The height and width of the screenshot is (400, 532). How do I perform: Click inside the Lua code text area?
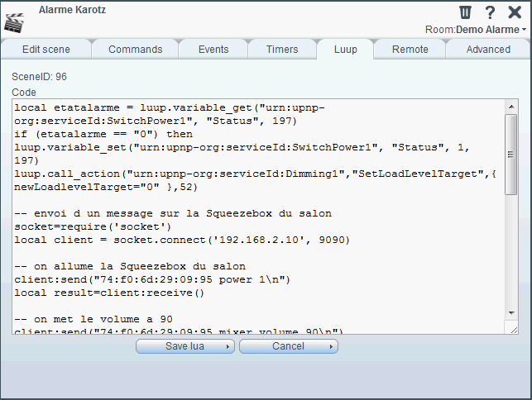pos(258,217)
